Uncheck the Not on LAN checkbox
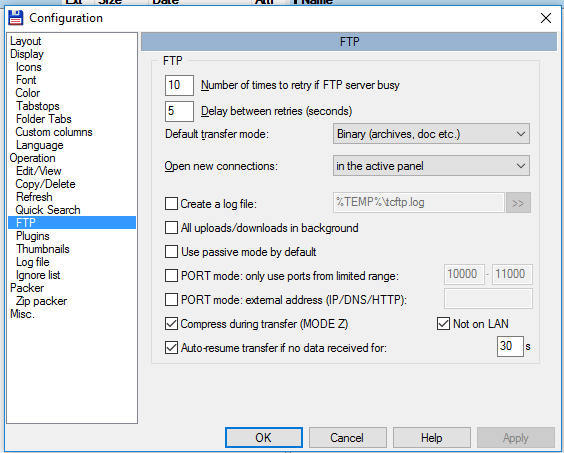 point(443,324)
